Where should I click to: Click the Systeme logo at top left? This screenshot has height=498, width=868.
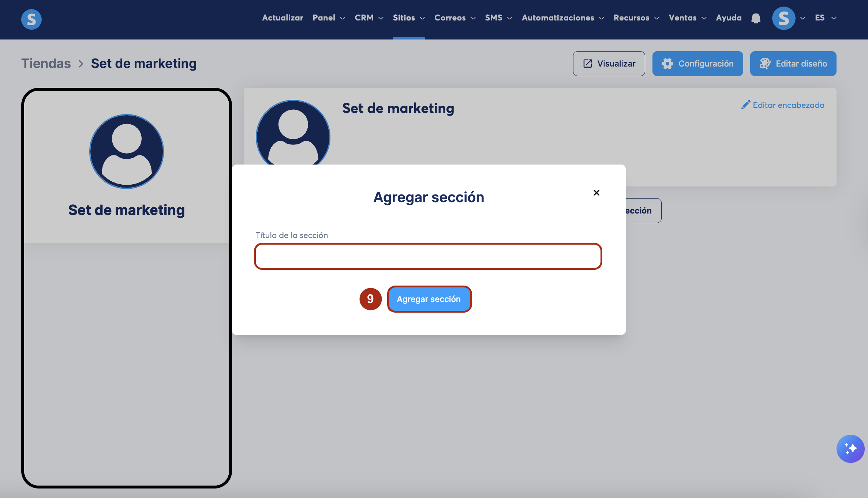[x=31, y=19]
